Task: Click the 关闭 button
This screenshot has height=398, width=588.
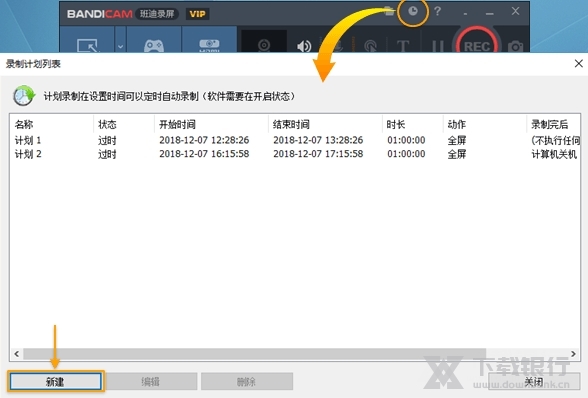Action: click(534, 381)
